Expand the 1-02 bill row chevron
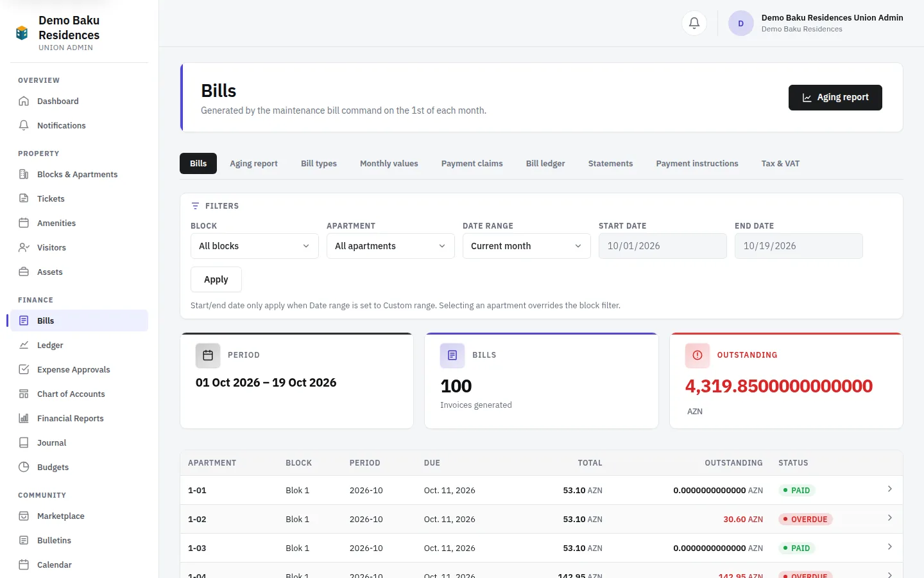The height and width of the screenshot is (578, 924). pos(889,518)
